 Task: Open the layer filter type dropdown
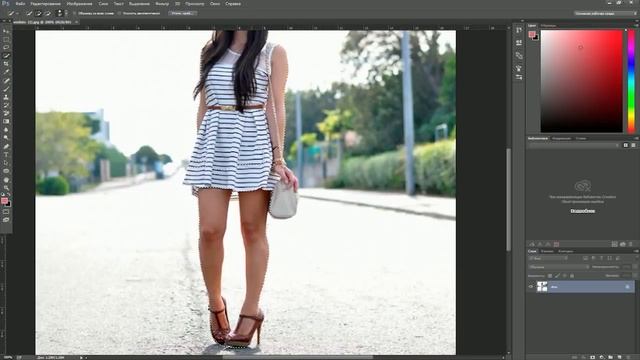tap(548, 258)
